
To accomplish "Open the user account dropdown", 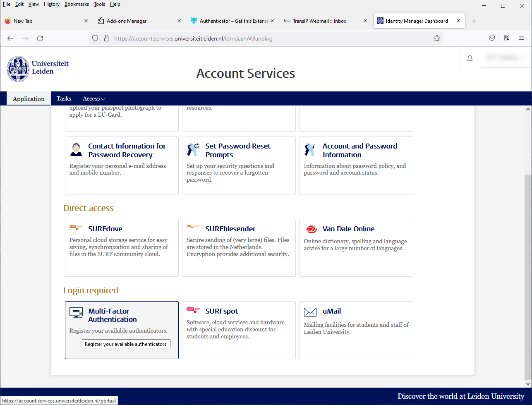I will pyautogui.click(x=505, y=58).
